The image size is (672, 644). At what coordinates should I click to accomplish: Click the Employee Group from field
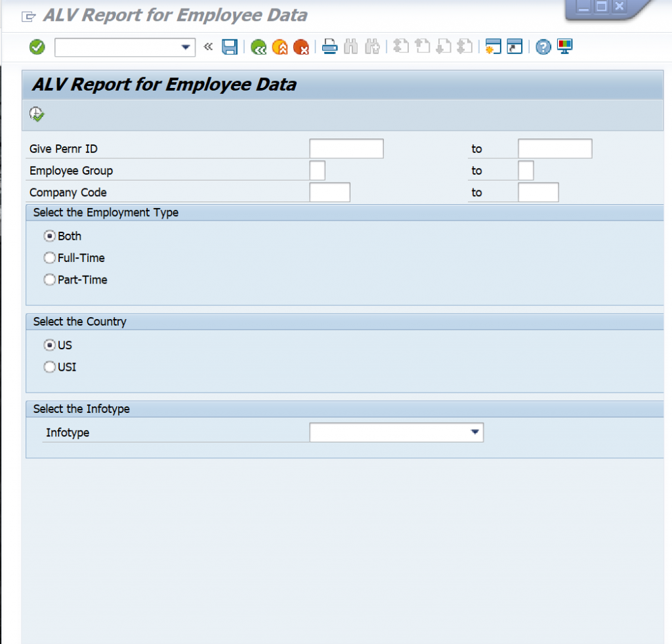pyautogui.click(x=317, y=170)
